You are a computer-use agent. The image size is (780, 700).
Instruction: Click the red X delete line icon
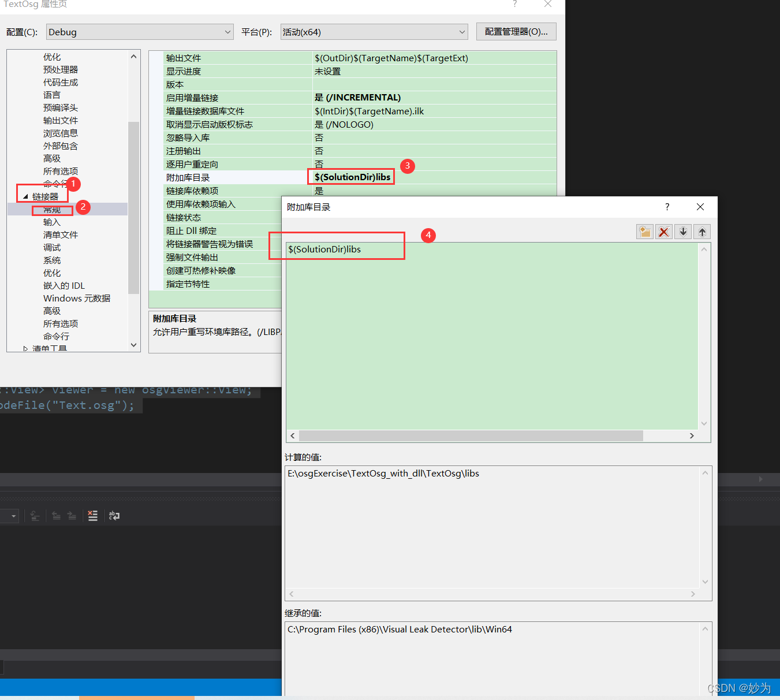664,232
